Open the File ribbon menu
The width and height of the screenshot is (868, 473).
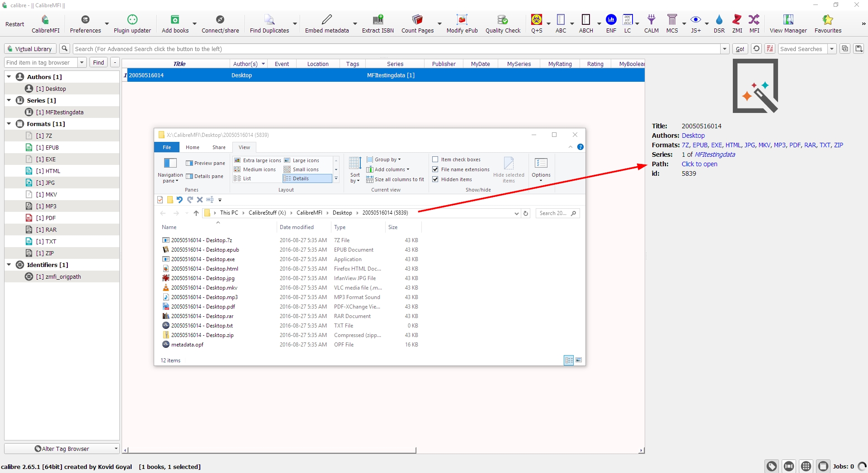167,147
